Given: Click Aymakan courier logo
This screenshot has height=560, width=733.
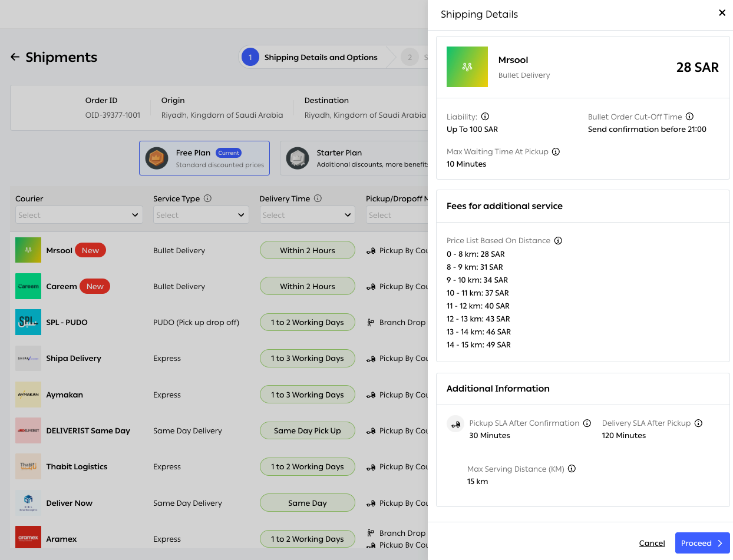Looking at the screenshot, I should pos(28,395).
